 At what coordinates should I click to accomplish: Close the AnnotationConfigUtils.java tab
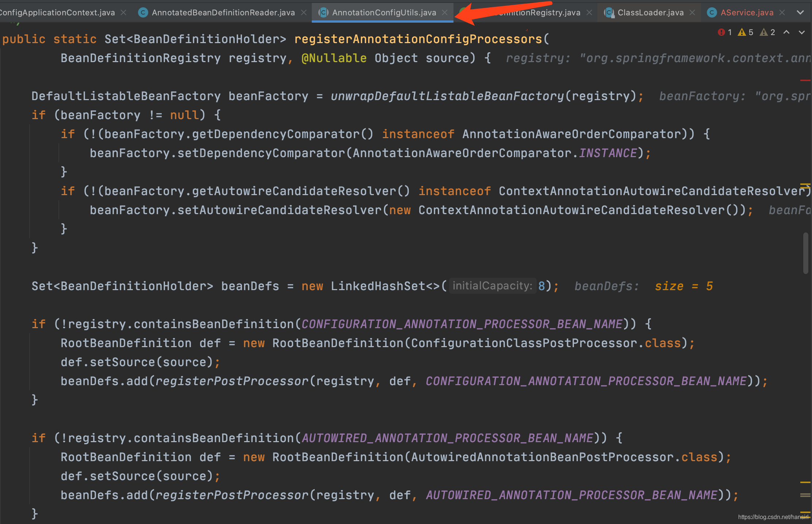(444, 13)
